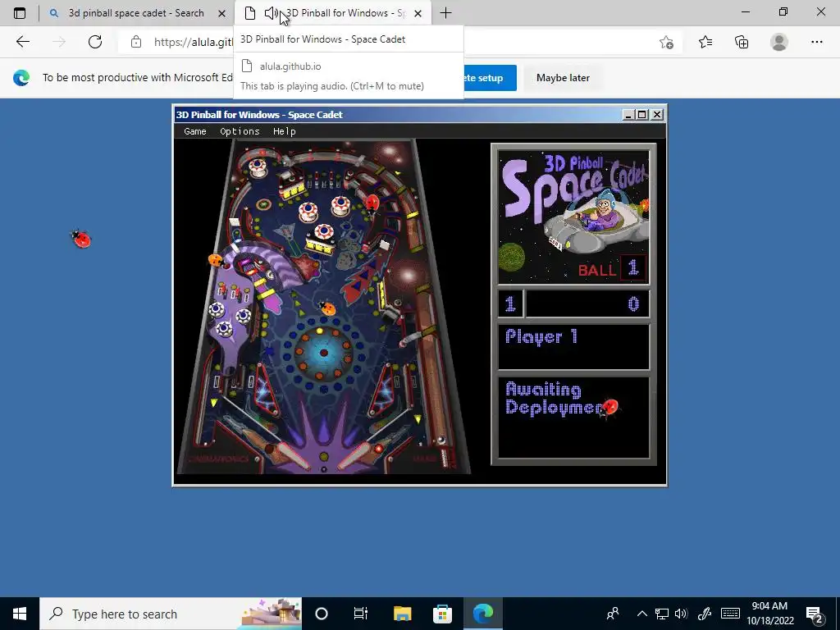
Task: Click the player score value 0
Action: pos(633,304)
